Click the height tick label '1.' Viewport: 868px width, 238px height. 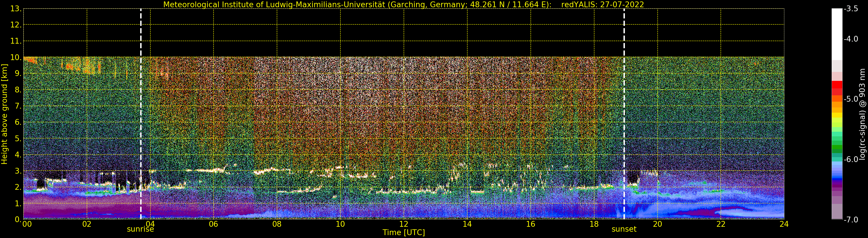(18, 204)
